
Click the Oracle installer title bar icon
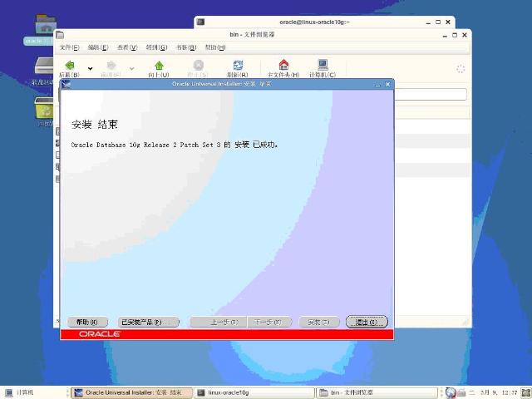coord(66,84)
